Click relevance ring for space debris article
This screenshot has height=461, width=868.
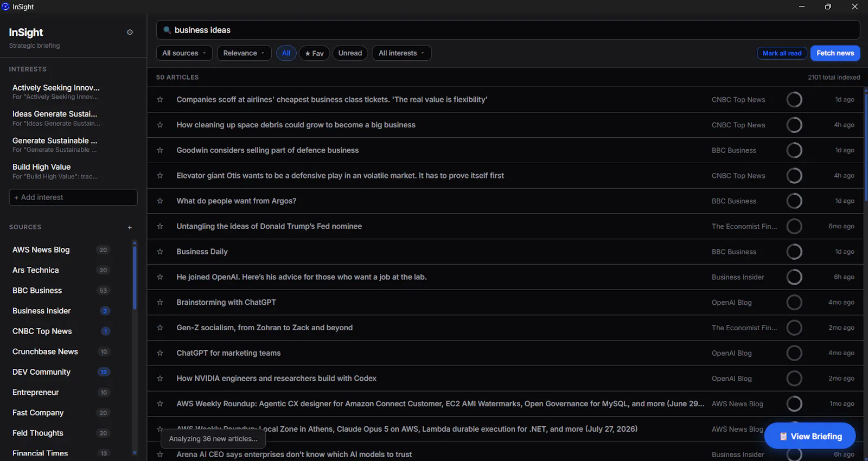click(794, 125)
